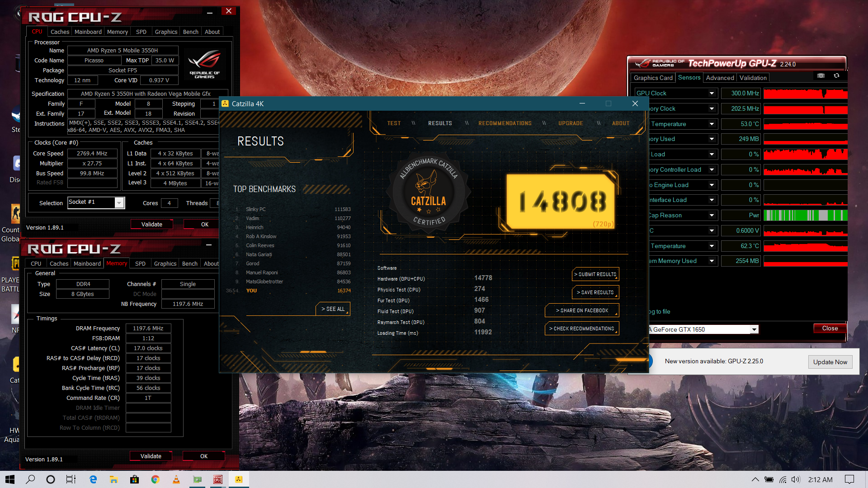The image size is (868, 488).
Task: Open Wi-Fi network tray icon
Action: pyautogui.click(x=783, y=479)
